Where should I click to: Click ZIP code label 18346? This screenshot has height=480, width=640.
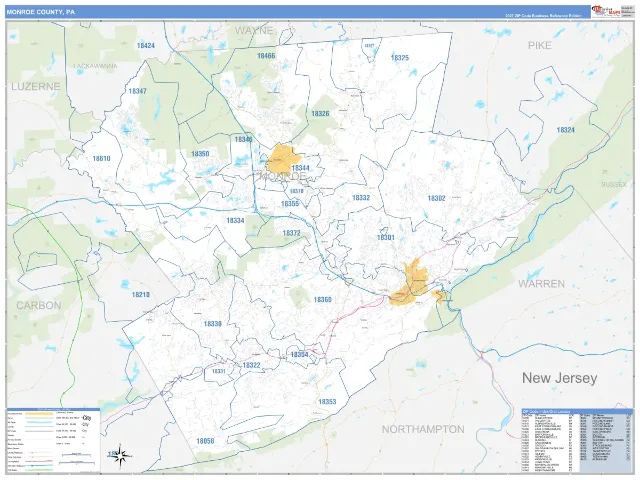[244, 140]
